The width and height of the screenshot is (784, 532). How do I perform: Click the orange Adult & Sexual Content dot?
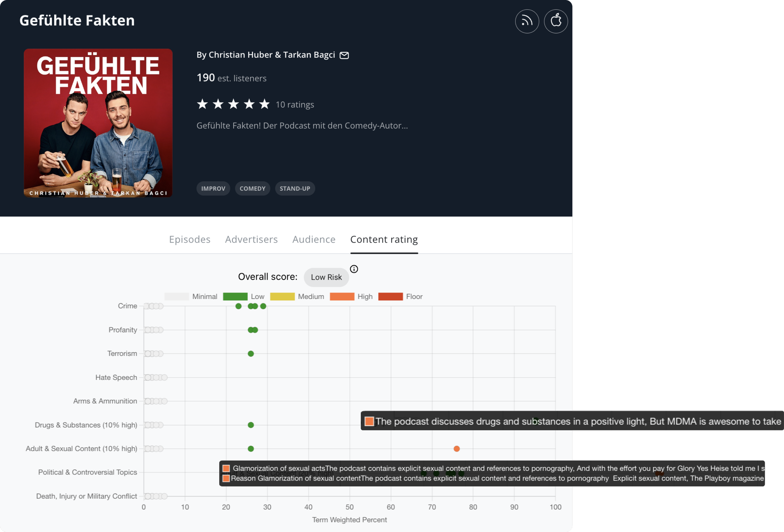coord(456,449)
